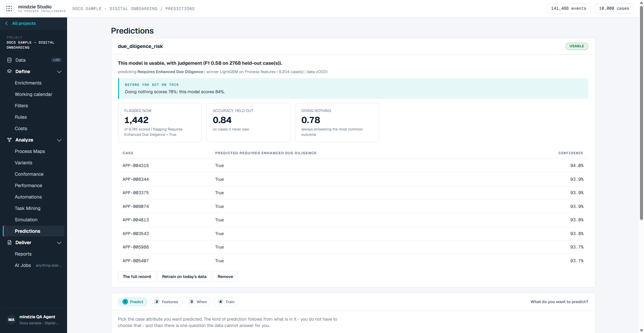
Task: Open Simulation page
Action: pyautogui.click(x=26, y=220)
